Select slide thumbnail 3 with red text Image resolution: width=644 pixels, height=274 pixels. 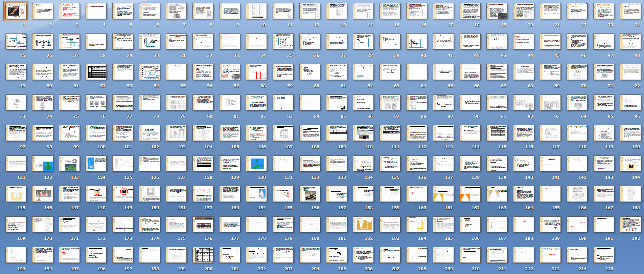69,11
